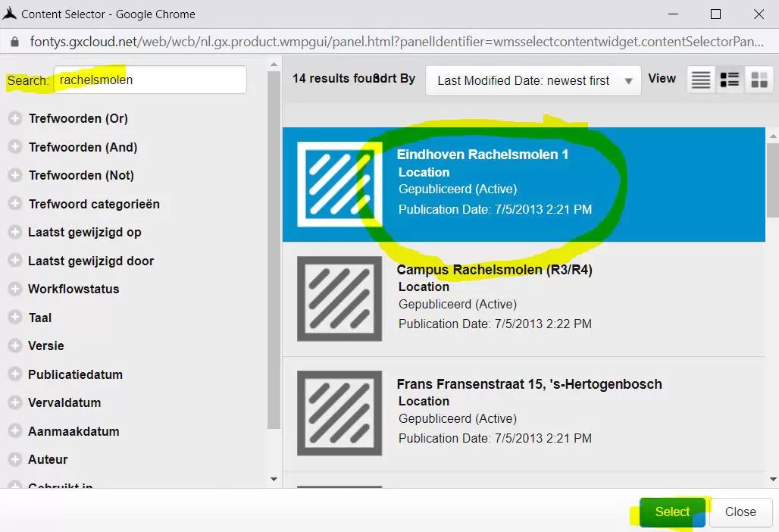Select the Campus Rachelsmolen (R3/R4) result title
This screenshot has width=779, height=532.
point(494,270)
